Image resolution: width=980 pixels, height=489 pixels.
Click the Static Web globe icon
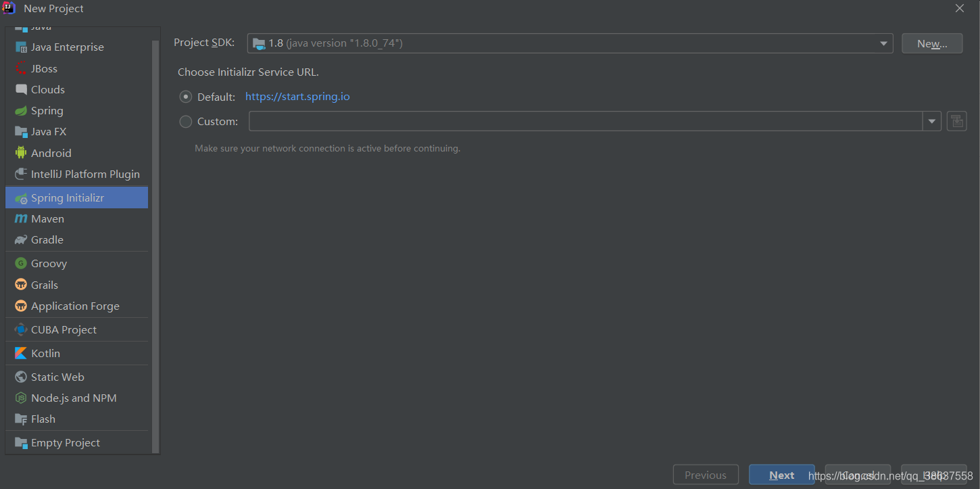click(21, 377)
